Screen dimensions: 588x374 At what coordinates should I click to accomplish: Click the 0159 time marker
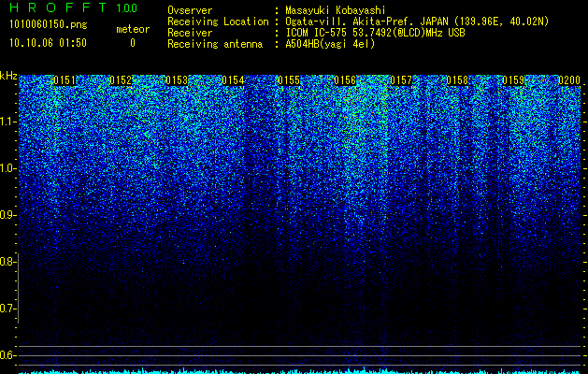pyautogui.click(x=513, y=80)
